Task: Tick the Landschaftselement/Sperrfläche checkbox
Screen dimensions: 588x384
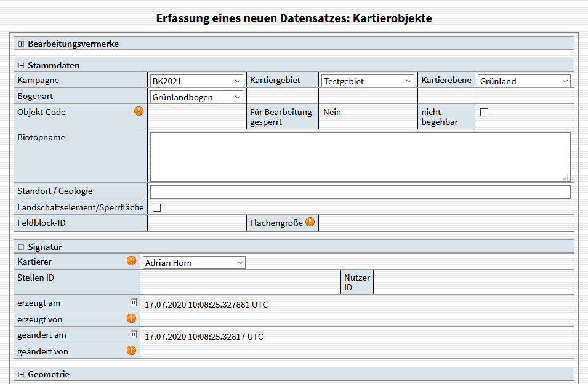Action: coord(156,207)
